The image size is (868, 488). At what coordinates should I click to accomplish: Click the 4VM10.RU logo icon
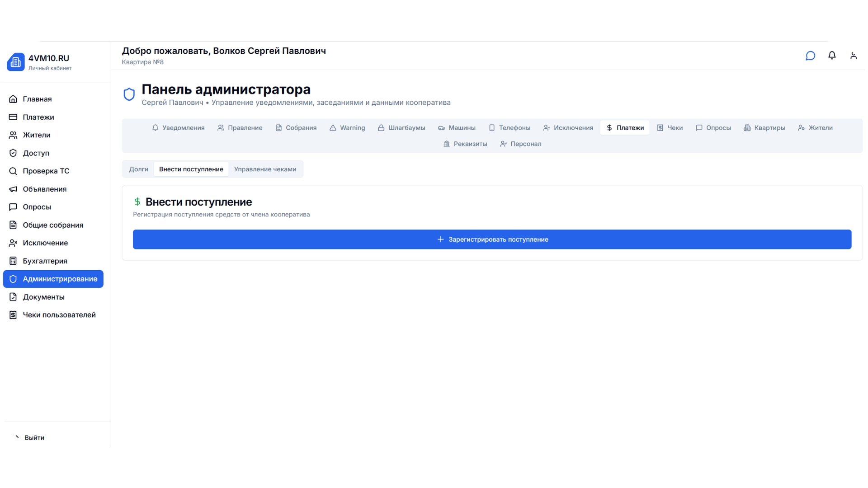point(16,61)
